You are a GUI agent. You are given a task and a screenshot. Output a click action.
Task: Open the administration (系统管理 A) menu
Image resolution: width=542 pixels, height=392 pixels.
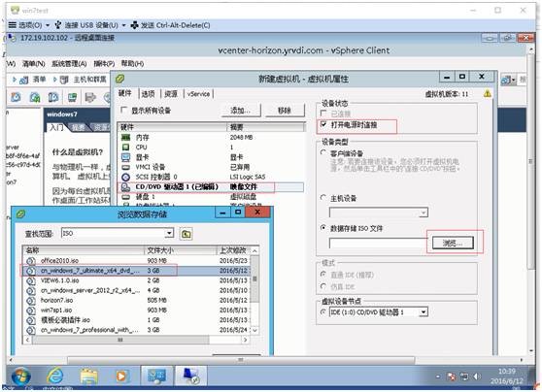coord(69,63)
